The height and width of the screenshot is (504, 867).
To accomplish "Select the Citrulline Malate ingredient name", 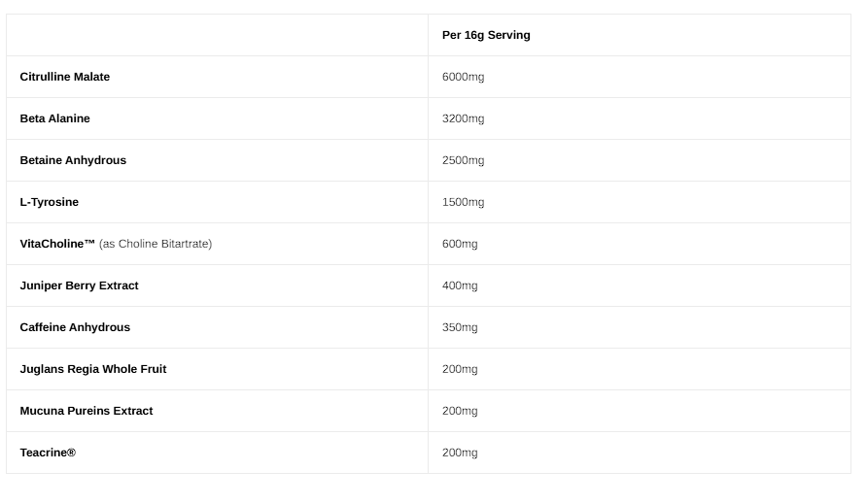I will click(x=65, y=77).
